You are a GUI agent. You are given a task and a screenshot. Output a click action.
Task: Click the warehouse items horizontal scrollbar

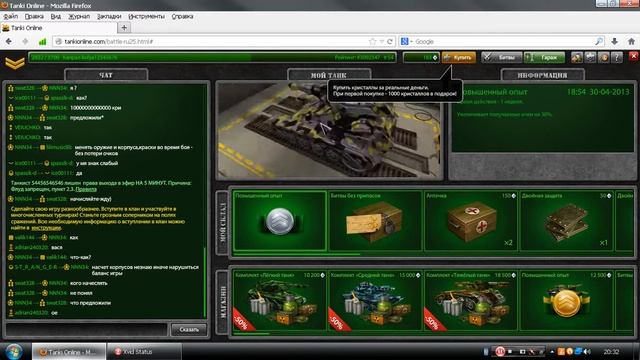[297, 254]
